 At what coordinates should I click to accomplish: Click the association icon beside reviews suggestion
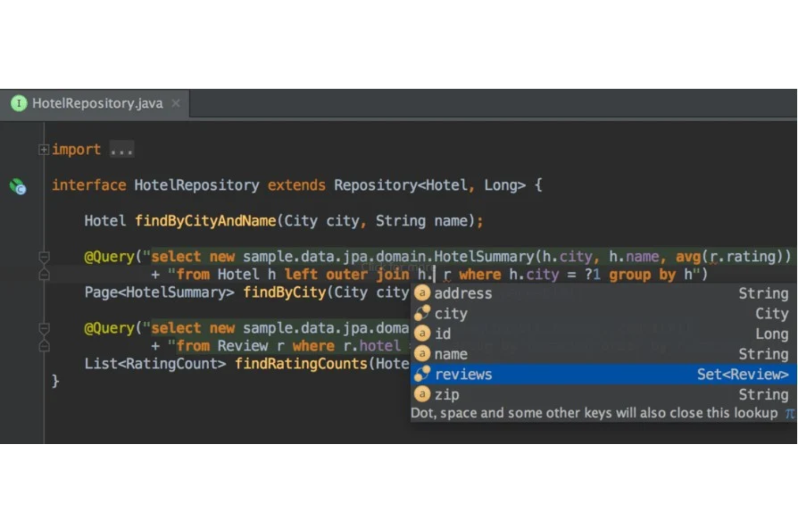[x=422, y=374]
